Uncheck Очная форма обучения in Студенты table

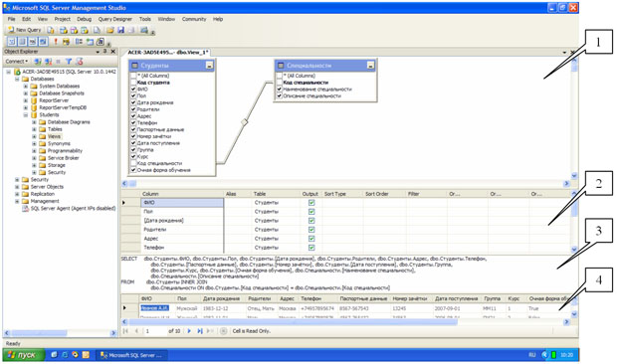133,170
